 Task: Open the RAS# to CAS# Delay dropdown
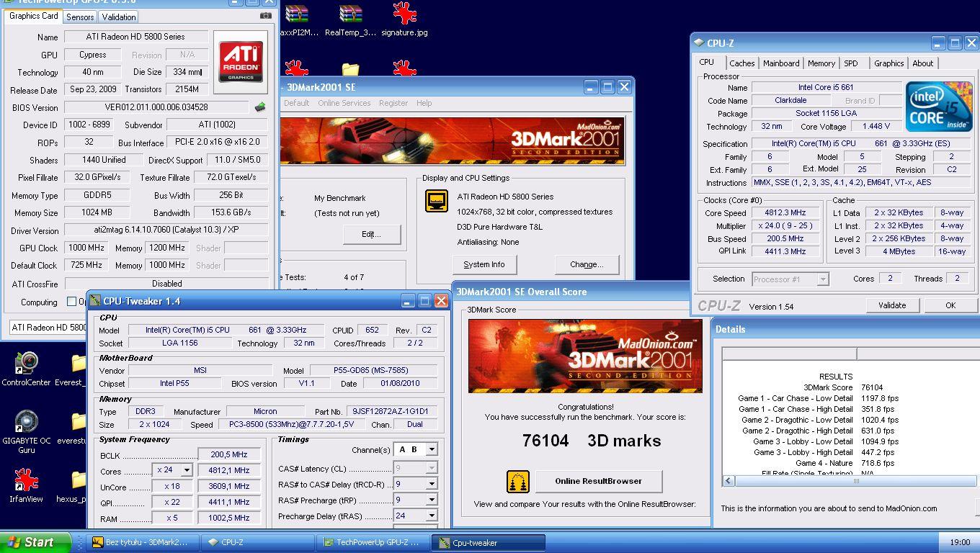click(432, 485)
